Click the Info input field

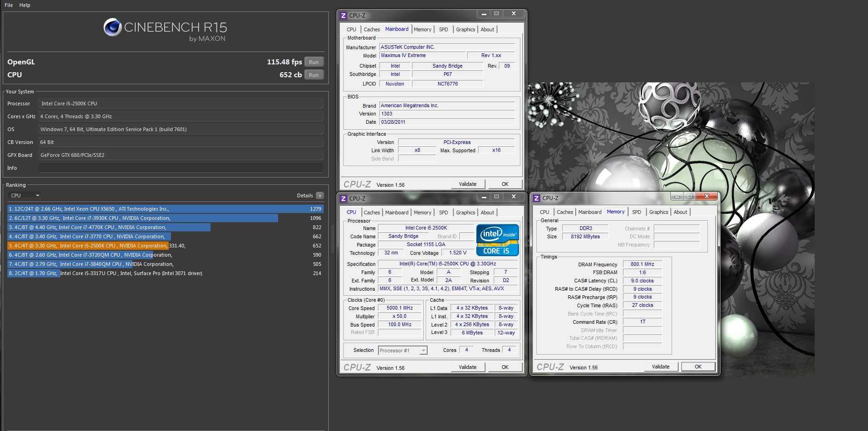point(181,168)
